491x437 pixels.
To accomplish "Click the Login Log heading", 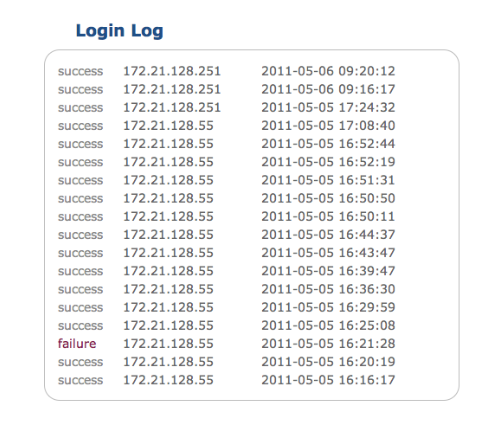I will 119,31.
